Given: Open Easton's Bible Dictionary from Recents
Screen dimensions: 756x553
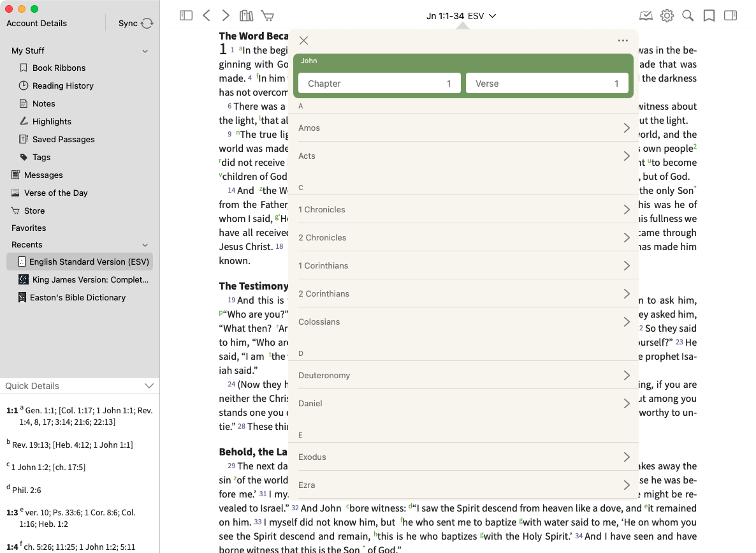Looking at the screenshot, I should coord(78,297).
